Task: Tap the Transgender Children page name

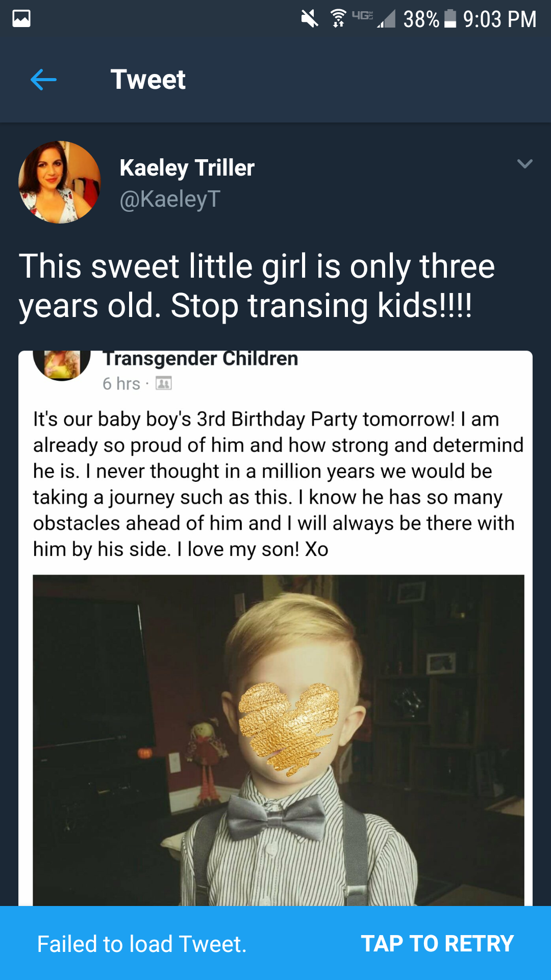Action: coord(201,358)
